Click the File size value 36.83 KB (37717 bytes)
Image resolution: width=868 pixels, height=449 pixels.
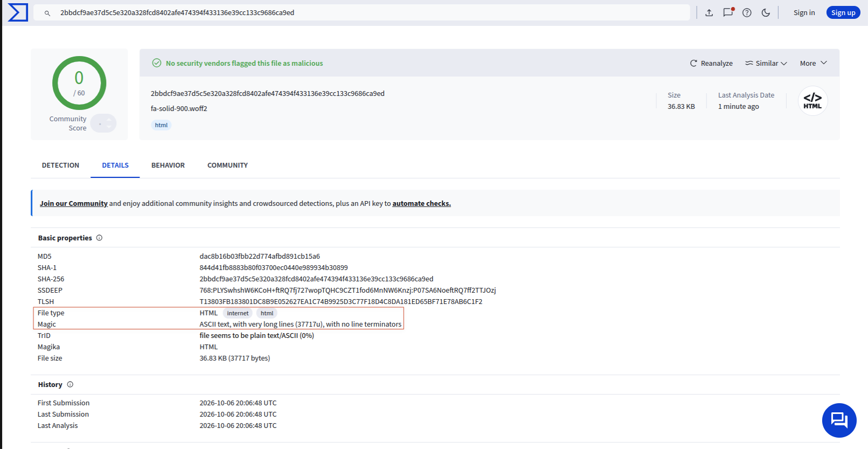(235, 358)
